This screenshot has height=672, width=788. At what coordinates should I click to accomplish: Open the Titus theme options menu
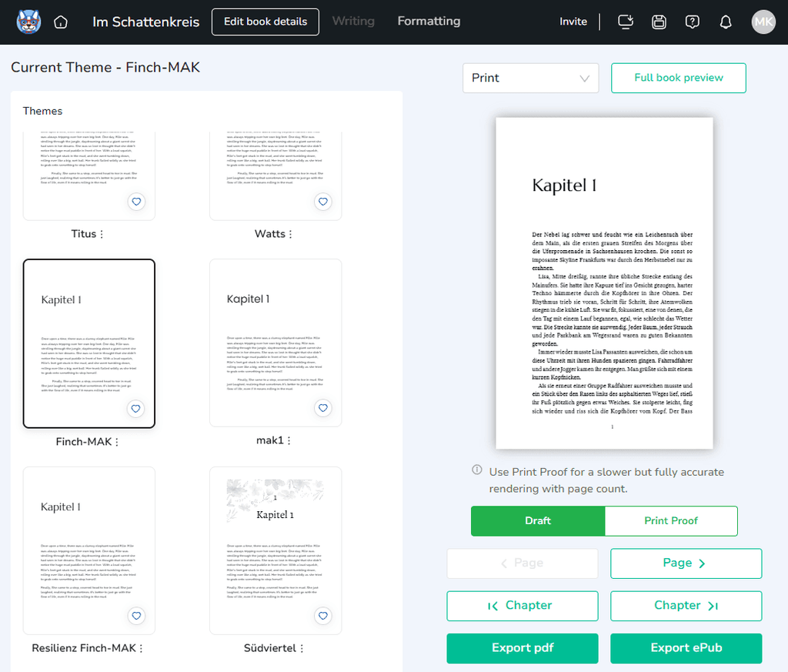(x=102, y=234)
